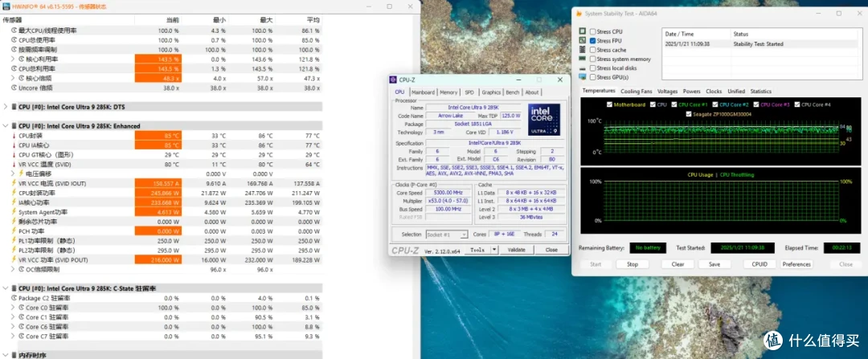Click the lightning icon beside PL1功率限制(静态)

(x=14, y=241)
